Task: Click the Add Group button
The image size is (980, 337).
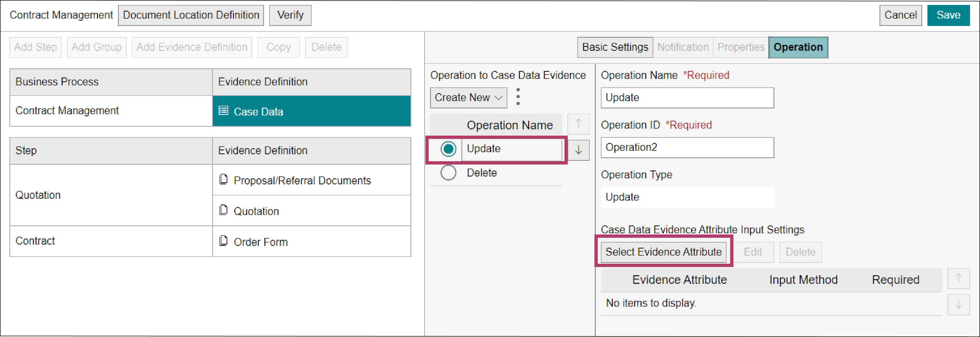Action: [97, 47]
